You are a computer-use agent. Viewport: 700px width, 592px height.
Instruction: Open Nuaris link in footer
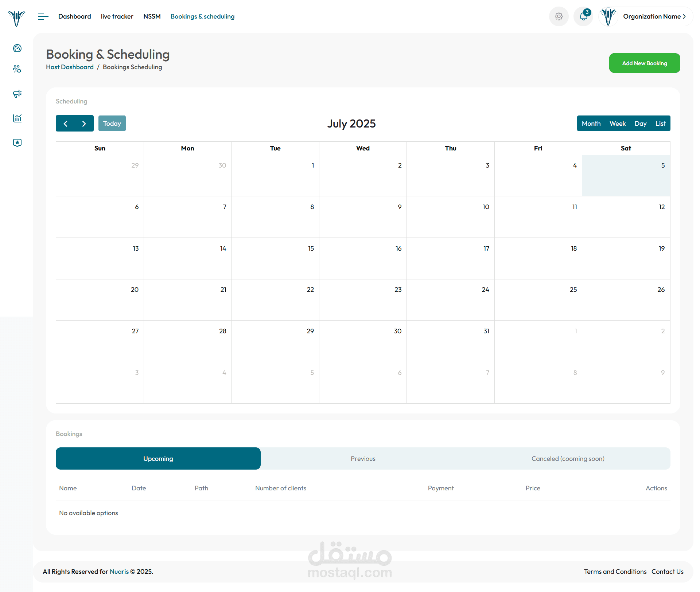pyautogui.click(x=119, y=572)
